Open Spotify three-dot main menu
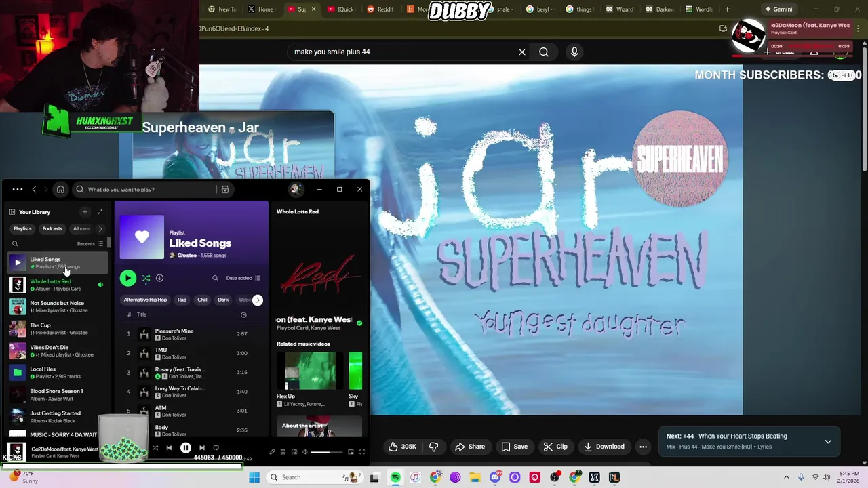The height and width of the screenshot is (488, 868). coord(18,190)
